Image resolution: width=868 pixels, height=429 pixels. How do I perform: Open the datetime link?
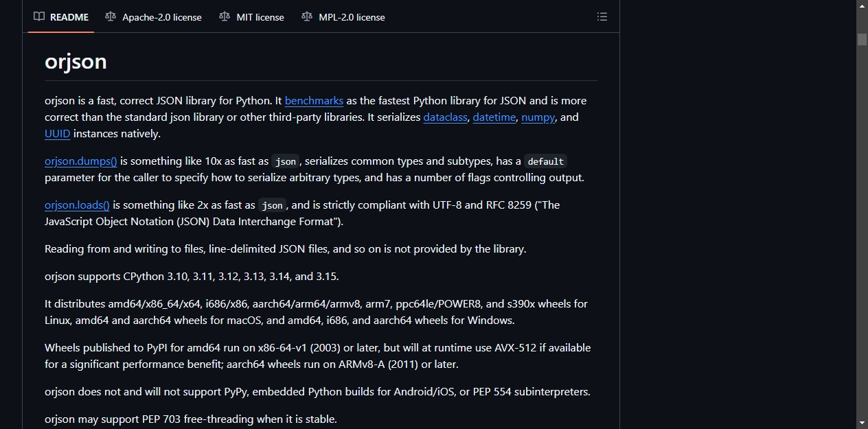494,117
